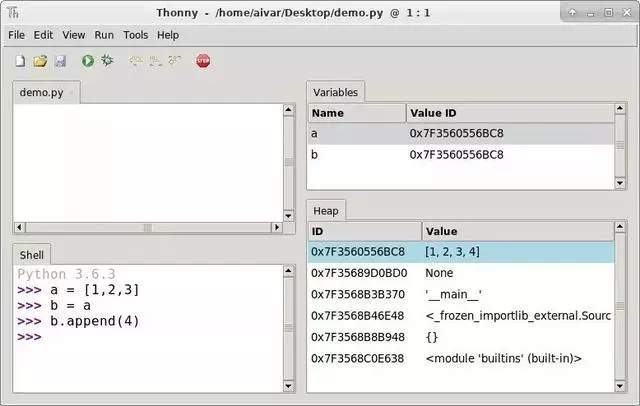Viewport: 640px width, 406px height.
Task: Click the Value column header in Heap
Action: (518, 231)
